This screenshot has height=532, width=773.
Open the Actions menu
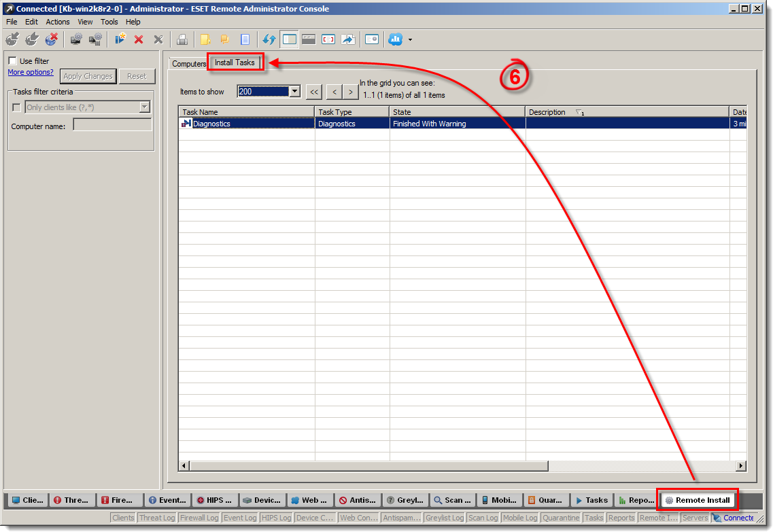58,22
